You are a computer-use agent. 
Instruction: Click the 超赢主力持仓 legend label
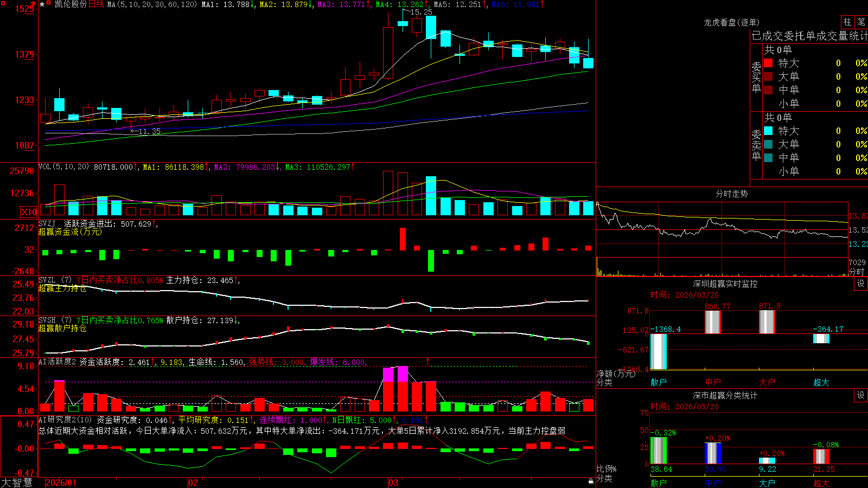pyautogui.click(x=62, y=288)
